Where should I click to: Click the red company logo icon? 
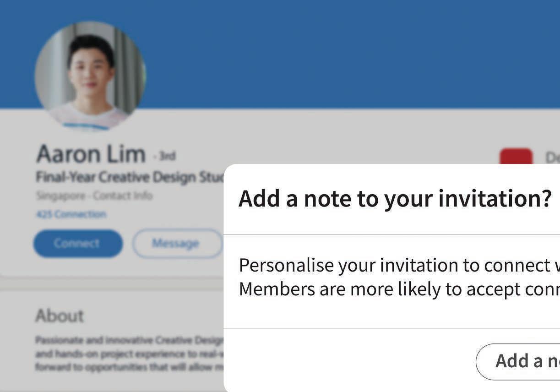tap(516, 157)
